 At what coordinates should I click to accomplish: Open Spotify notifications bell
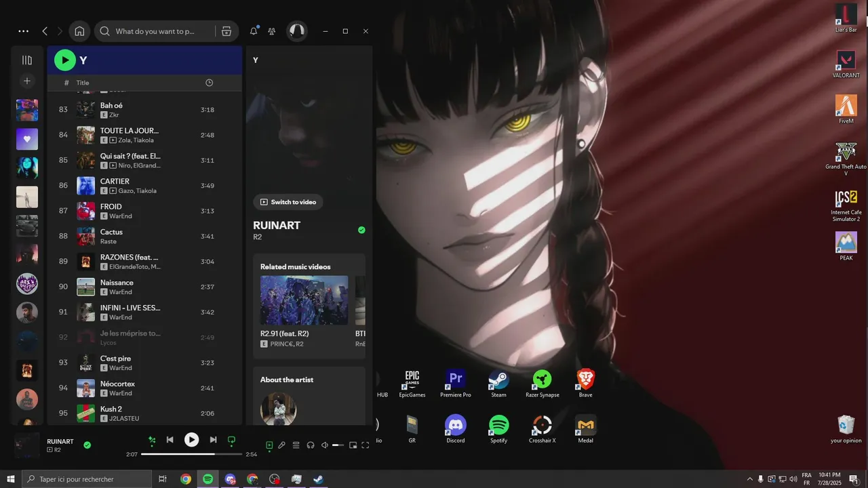[254, 31]
